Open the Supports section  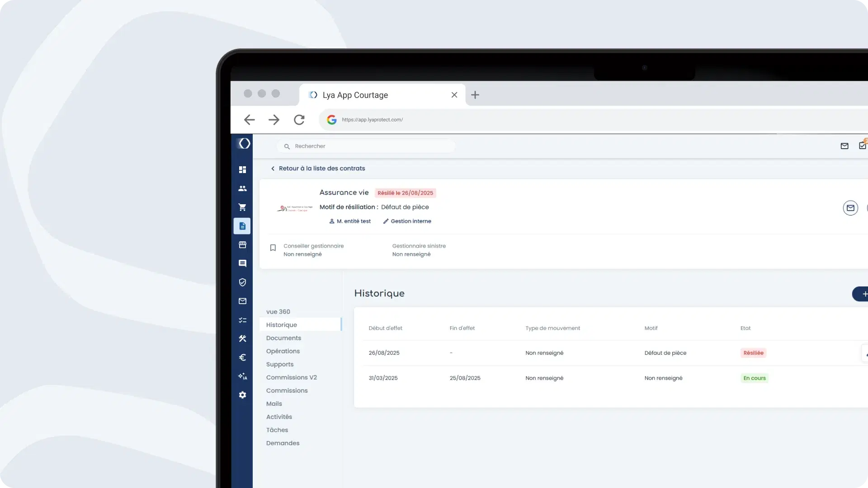(280, 364)
